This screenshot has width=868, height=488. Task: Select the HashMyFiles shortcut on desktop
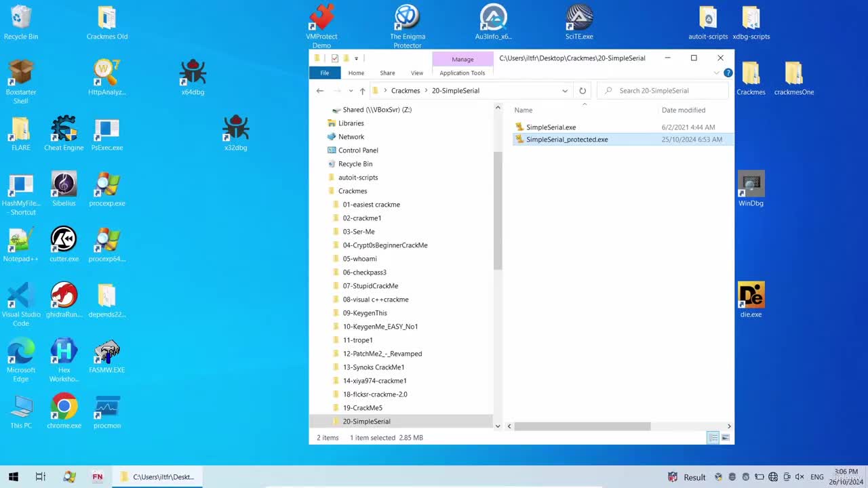coord(20,192)
